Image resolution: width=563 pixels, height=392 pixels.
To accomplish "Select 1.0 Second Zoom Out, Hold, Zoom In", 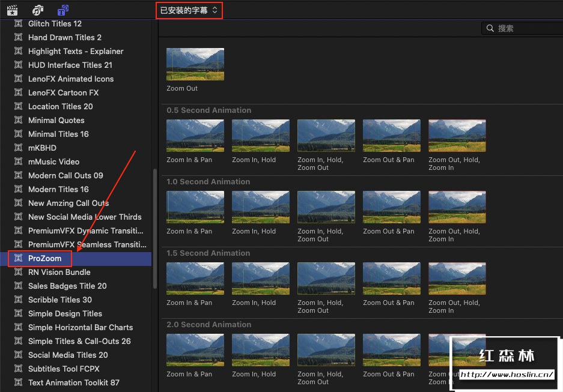I will [457, 207].
